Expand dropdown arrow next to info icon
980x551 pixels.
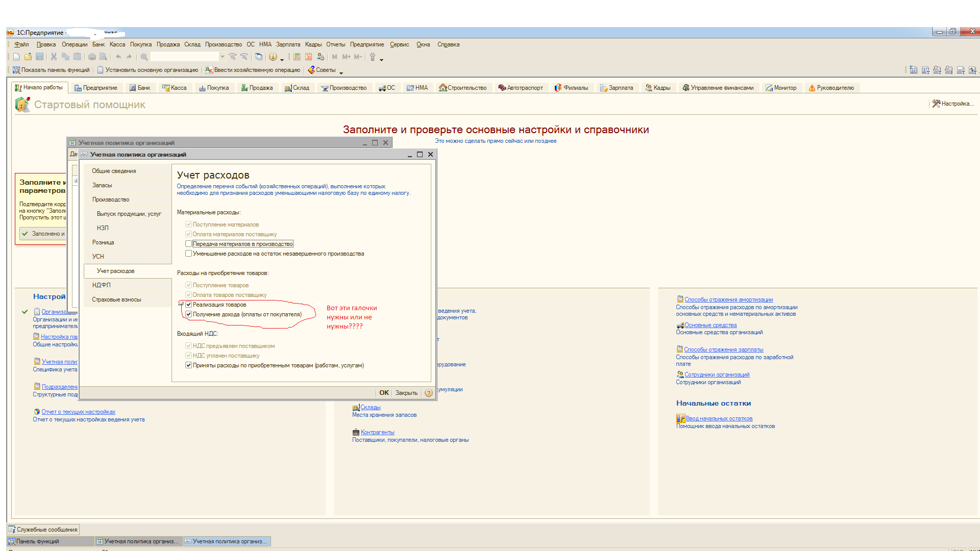(x=282, y=59)
